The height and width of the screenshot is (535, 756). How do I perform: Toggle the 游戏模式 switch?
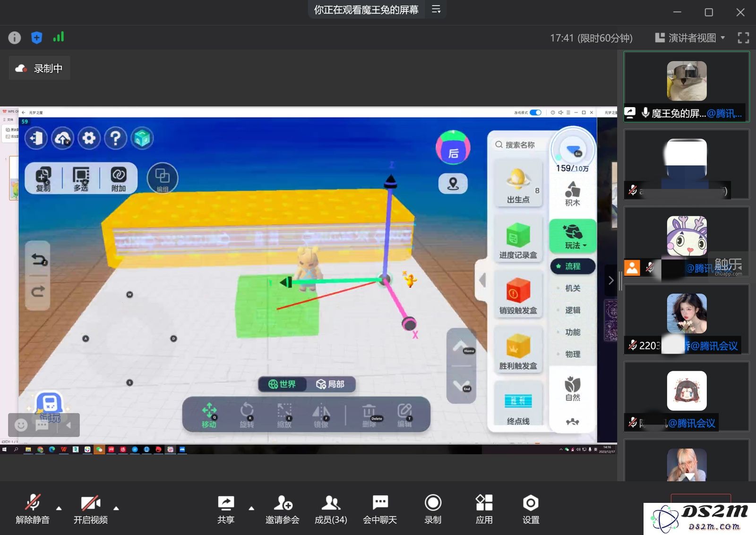pyautogui.click(x=535, y=112)
